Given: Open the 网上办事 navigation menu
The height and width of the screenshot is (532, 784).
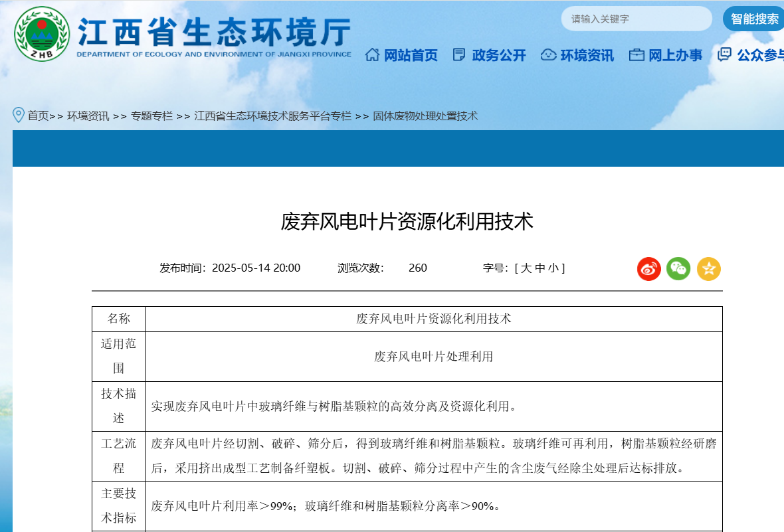Looking at the screenshot, I should tap(675, 56).
